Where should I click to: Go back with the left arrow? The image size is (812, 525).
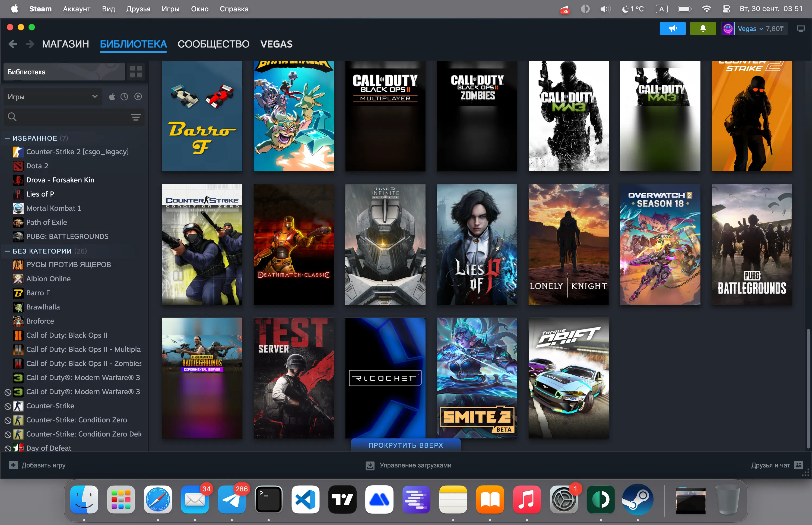[12, 44]
